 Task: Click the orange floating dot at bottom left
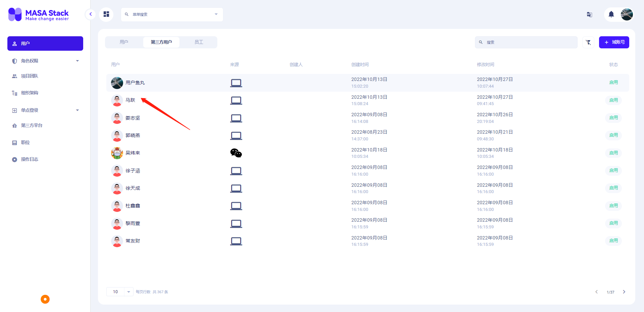coord(45,299)
